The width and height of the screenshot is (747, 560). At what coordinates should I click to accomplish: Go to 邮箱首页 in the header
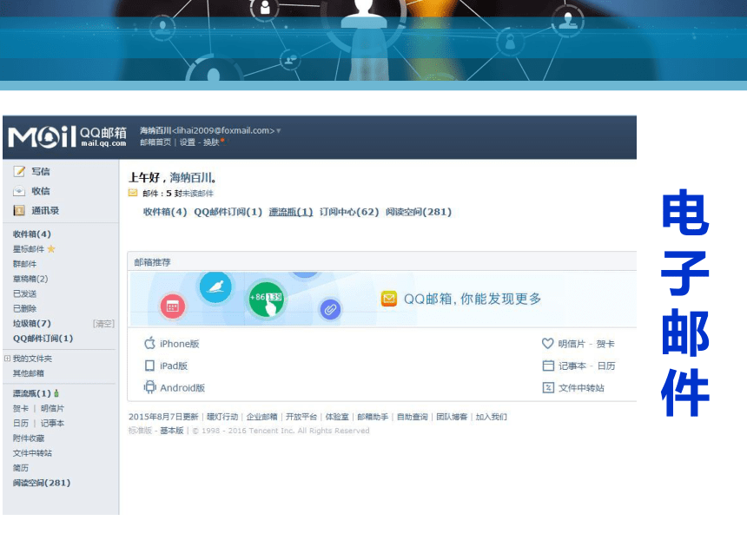point(155,142)
